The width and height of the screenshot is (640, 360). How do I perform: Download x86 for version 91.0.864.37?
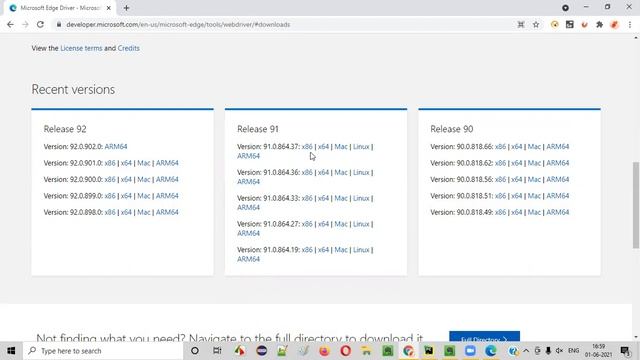click(x=307, y=147)
